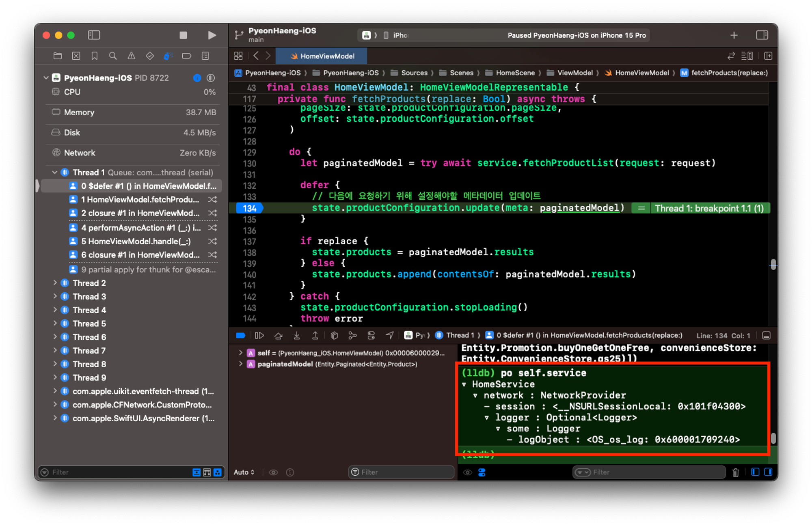Viewport: 812px width, 526px height.
Task: Select the Network gauge row
Action: (x=133, y=153)
